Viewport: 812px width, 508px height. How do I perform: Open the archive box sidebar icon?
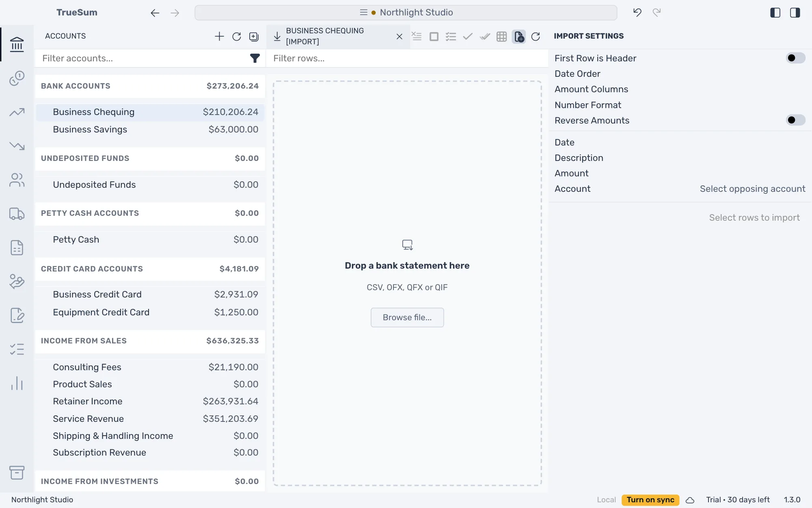click(17, 473)
